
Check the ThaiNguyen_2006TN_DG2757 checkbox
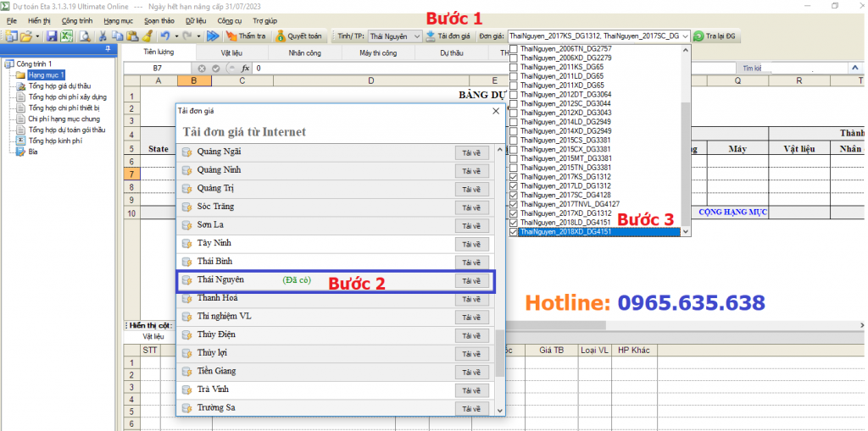point(514,49)
